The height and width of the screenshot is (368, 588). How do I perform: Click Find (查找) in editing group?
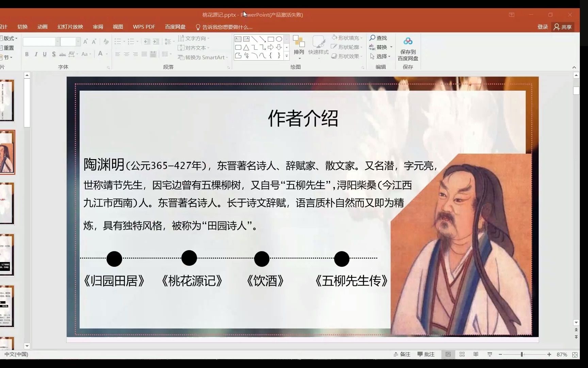pyautogui.click(x=378, y=38)
